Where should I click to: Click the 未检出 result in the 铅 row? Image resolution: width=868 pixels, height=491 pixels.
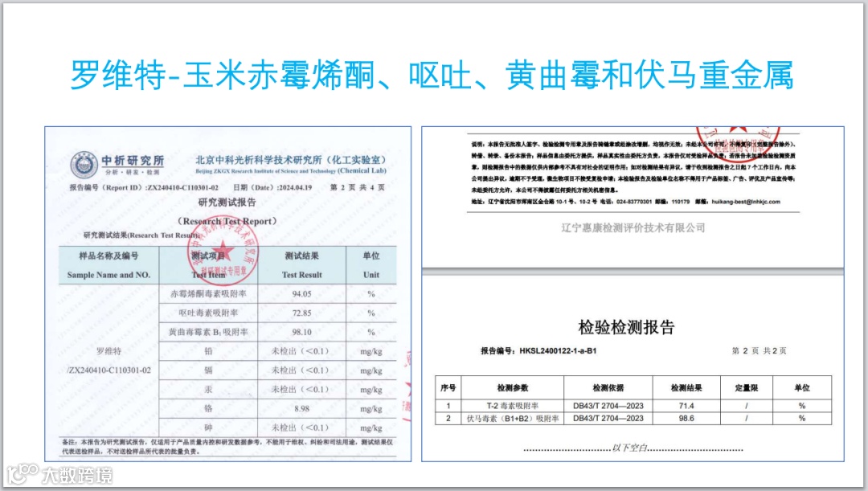[301, 351]
